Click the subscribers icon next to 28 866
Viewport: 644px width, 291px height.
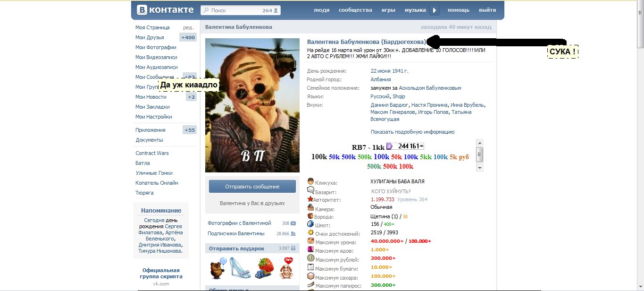coord(293,233)
